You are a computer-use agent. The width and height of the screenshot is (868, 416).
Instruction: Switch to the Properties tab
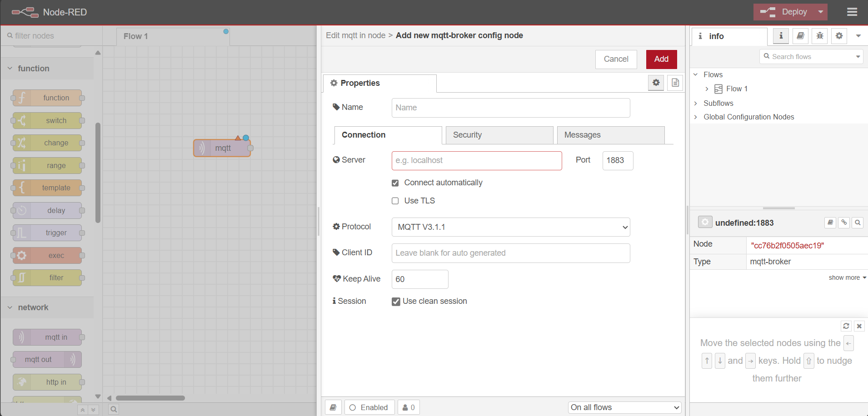(380, 83)
